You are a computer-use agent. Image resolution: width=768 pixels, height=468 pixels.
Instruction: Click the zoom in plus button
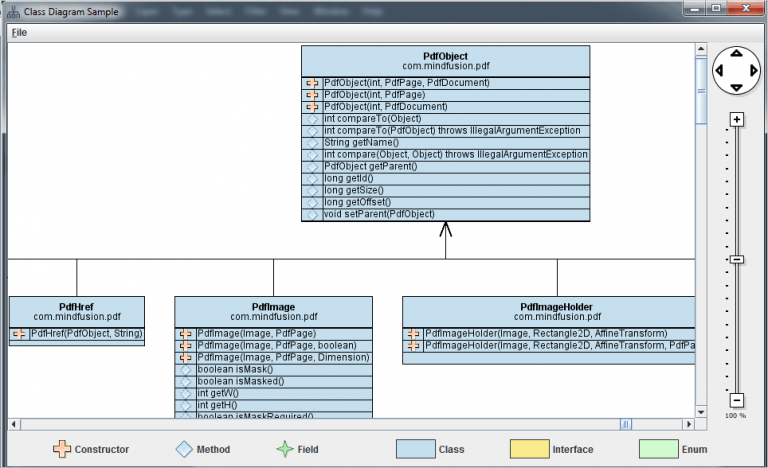click(x=737, y=120)
